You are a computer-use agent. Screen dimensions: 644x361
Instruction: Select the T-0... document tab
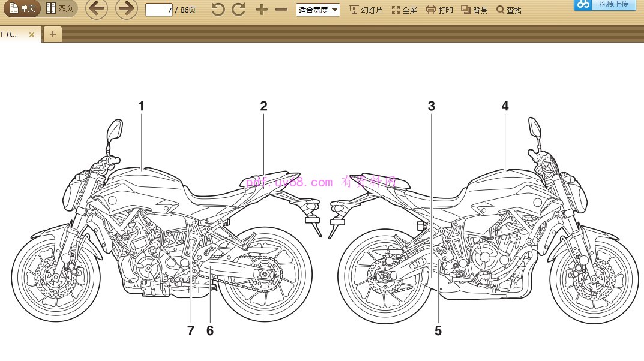tap(11, 34)
